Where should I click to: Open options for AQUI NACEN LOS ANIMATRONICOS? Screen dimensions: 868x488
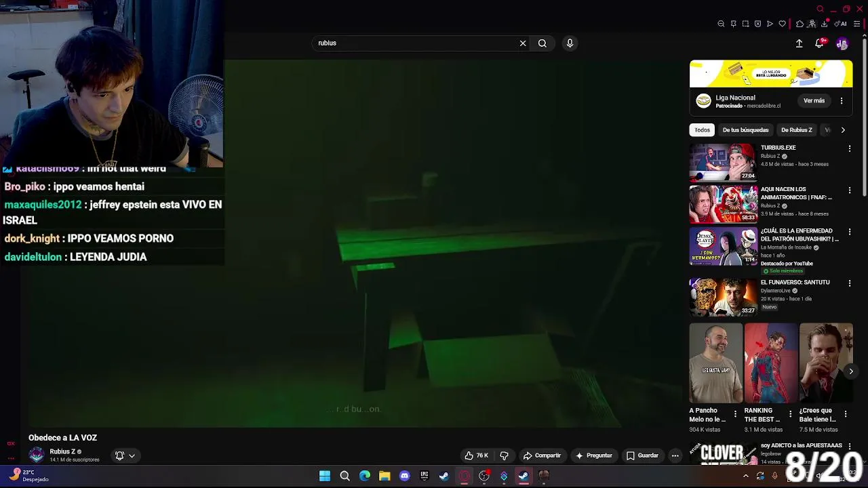click(x=850, y=190)
